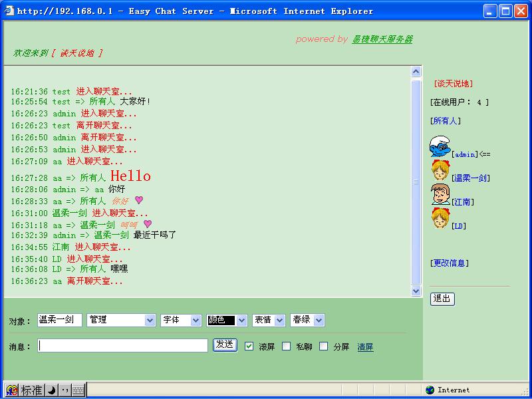This screenshot has height=399, width=532.
Task: Click the avatar next to 温柔一剑
Action: point(440,170)
